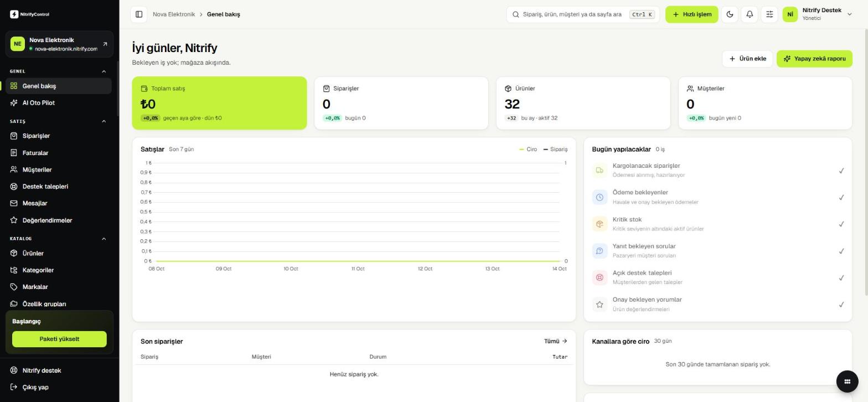Open the notifications bell
This screenshot has width=868, height=402.
(750, 14)
